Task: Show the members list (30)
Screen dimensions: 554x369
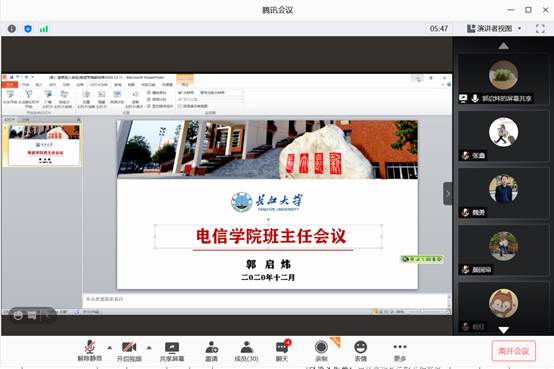Action: 247,351
